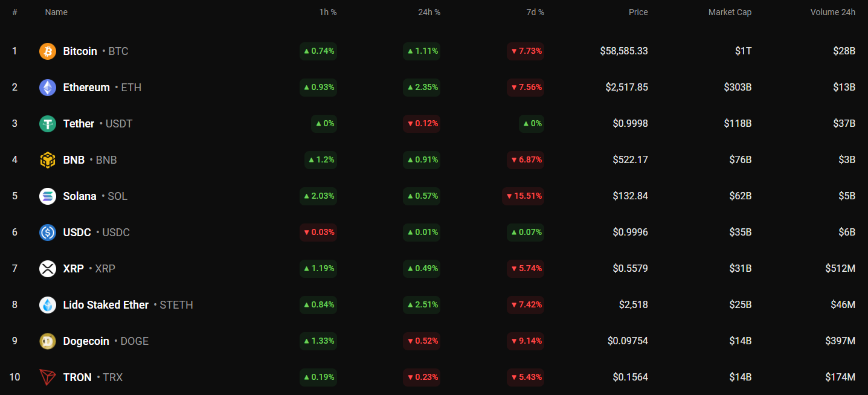Click the USDC coin icon

pyautogui.click(x=48, y=233)
